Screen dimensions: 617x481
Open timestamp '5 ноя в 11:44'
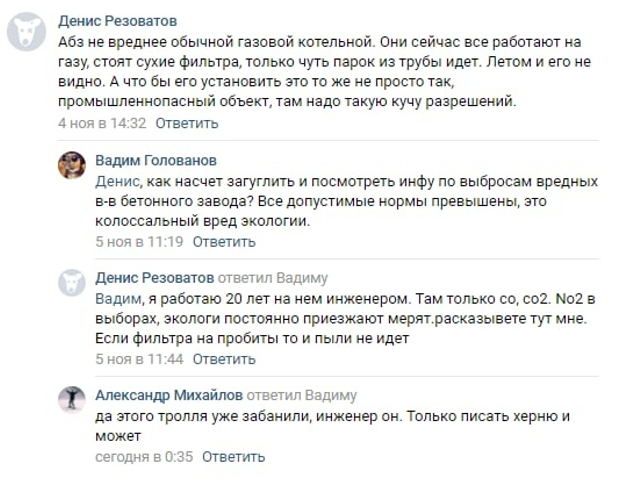[139, 359]
